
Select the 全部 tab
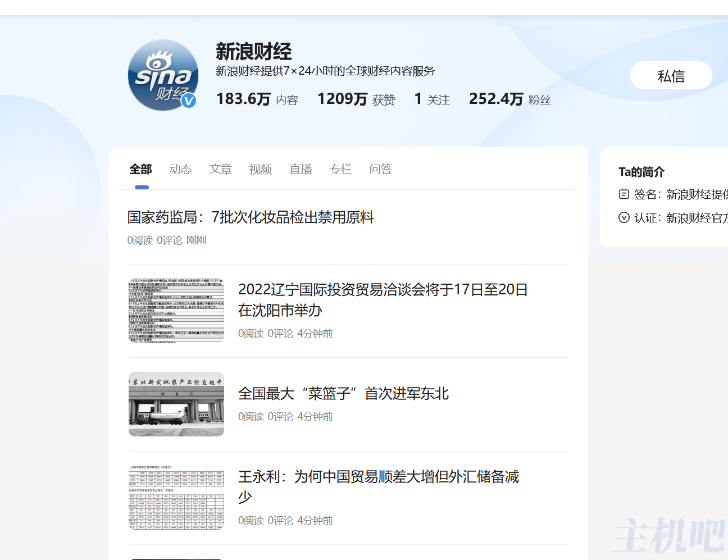140,169
